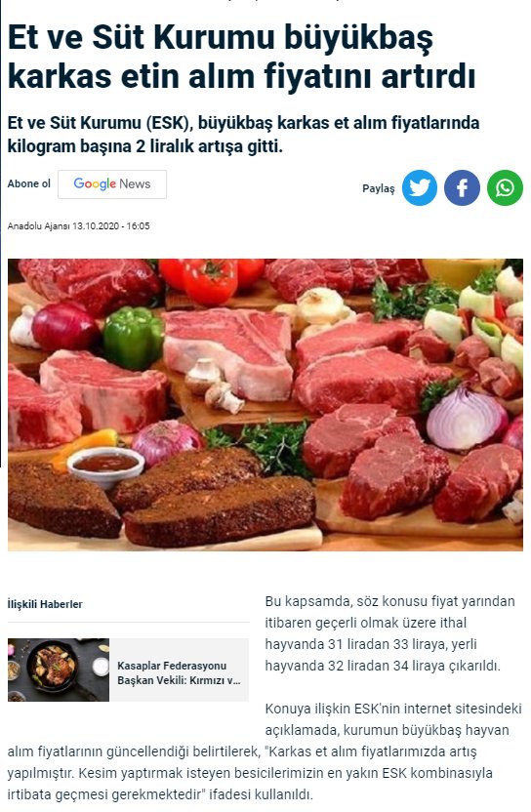Click the 13.10.2020 - 16:05 timestamp

click(x=111, y=225)
